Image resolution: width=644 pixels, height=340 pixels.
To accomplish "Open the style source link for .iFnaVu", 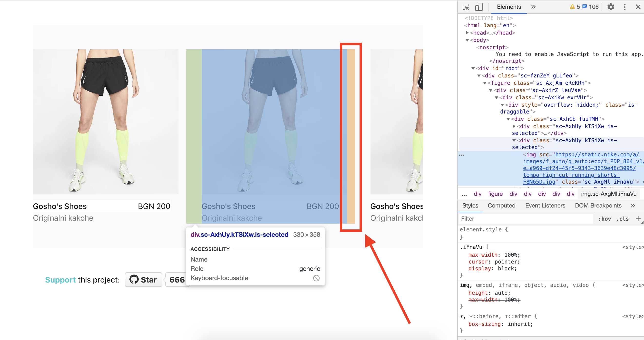I will pyautogui.click(x=633, y=247).
